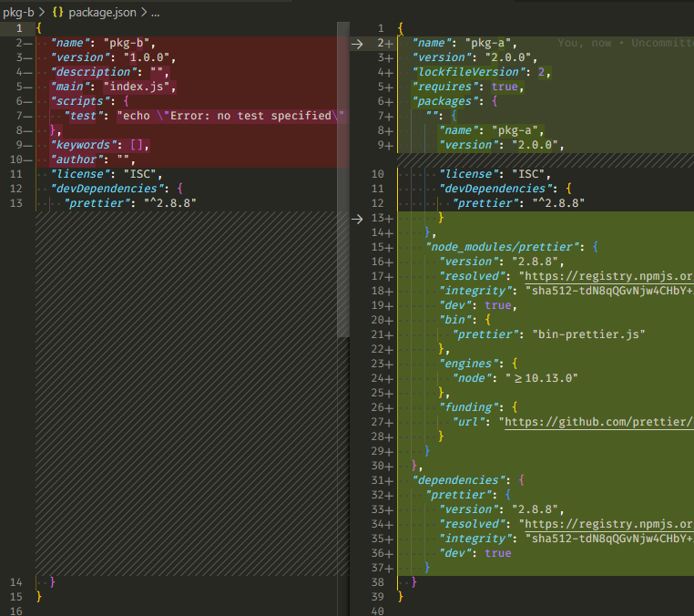694x616 pixels.
Task: Click the "lockfileVersion" key in right pane
Action: click(472, 72)
